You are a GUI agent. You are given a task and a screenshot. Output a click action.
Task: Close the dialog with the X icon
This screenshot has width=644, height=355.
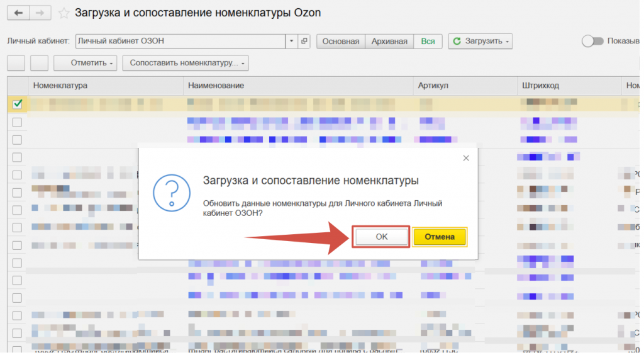click(x=466, y=158)
